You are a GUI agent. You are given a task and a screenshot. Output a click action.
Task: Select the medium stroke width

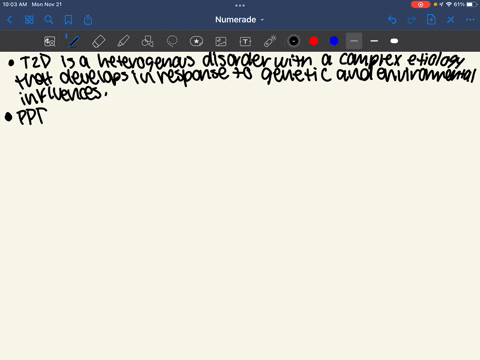click(x=374, y=41)
